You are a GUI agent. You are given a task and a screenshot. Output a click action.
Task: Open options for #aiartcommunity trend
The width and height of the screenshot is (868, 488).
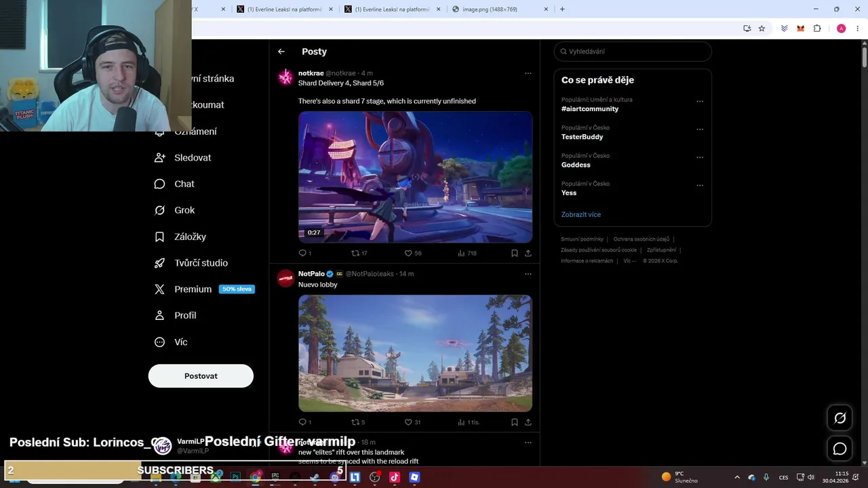[700, 102]
